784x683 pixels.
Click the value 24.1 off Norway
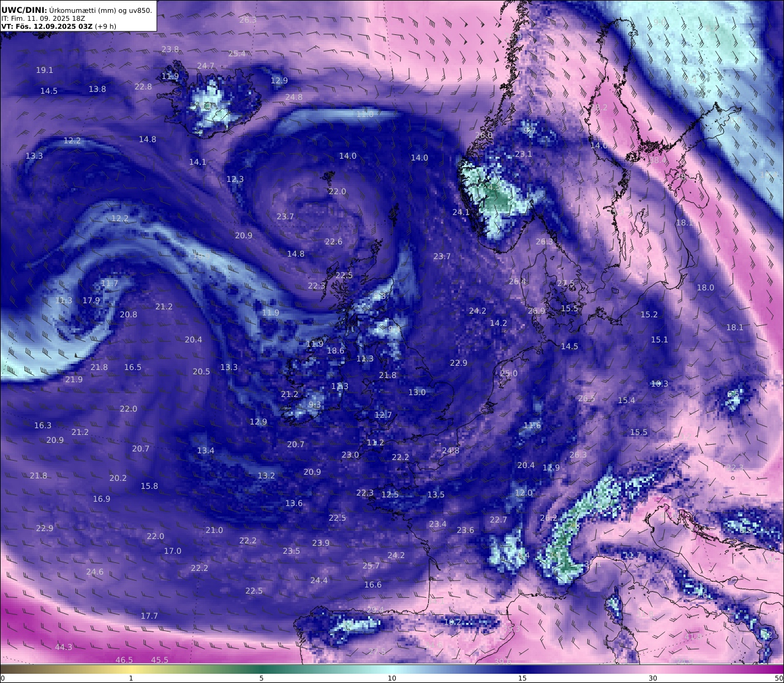coord(461,213)
